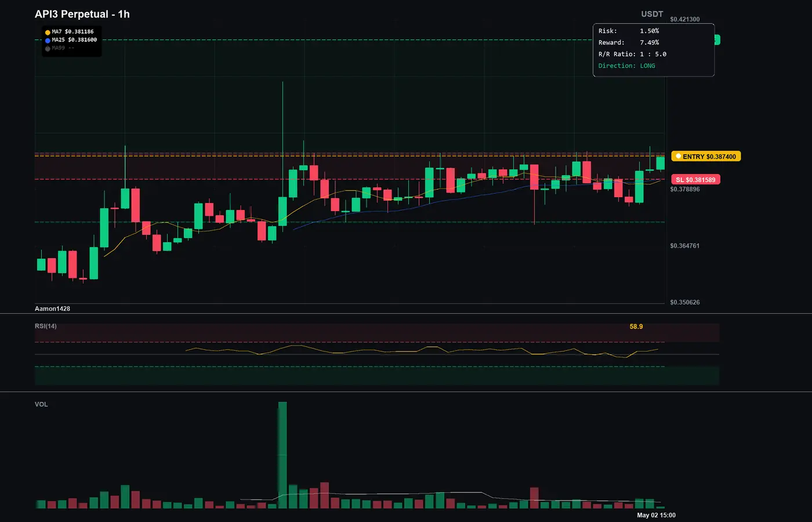Click the blue MA25 legend dot

[x=48, y=41]
